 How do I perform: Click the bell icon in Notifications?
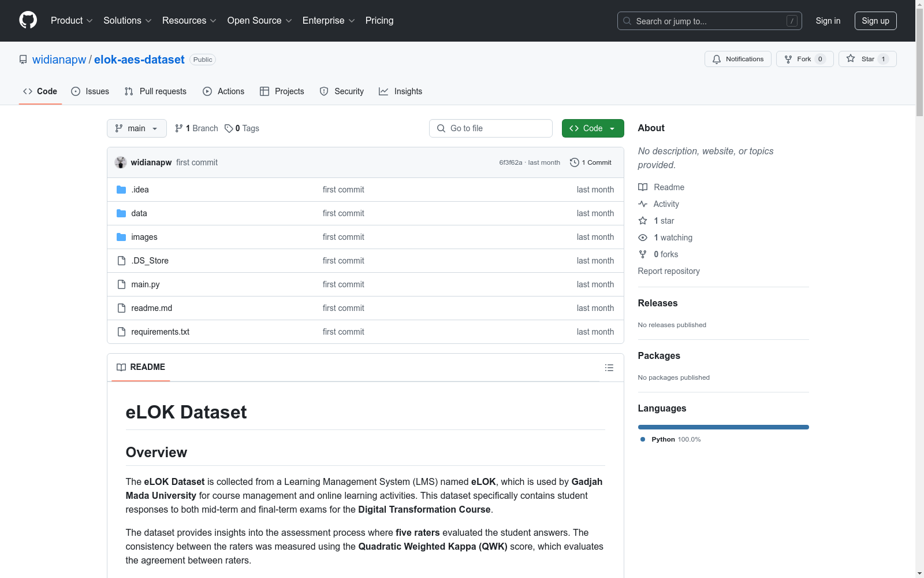(717, 59)
